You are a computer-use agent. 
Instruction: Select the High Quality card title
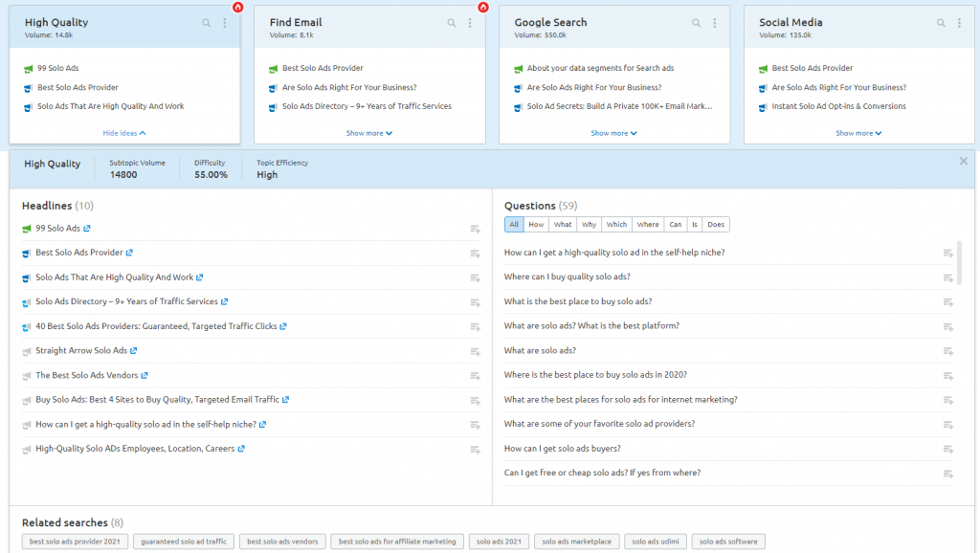pyautogui.click(x=56, y=22)
